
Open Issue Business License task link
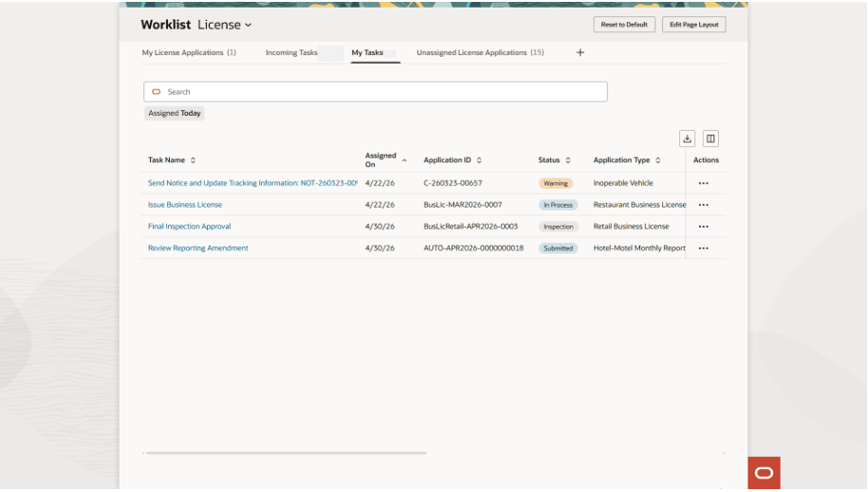(185, 205)
